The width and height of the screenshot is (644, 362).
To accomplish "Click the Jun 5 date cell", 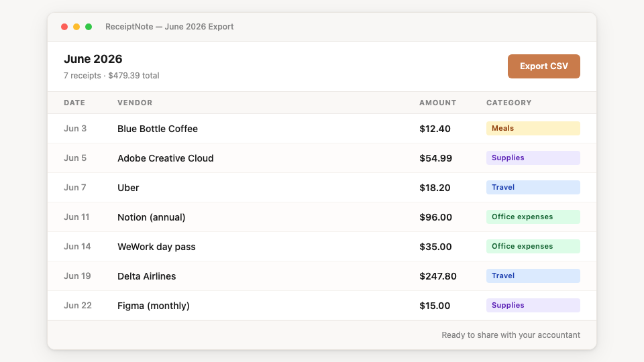I will [x=75, y=158].
